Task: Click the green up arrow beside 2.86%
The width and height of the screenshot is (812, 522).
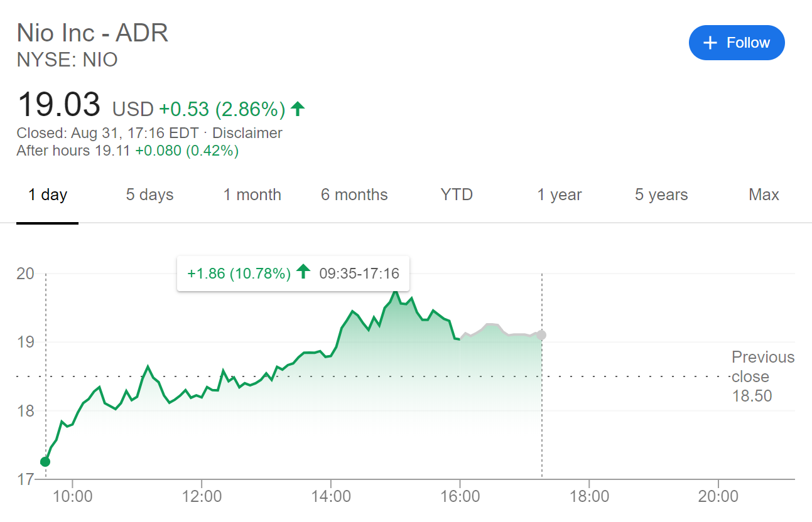Action: tap(298, 108)
